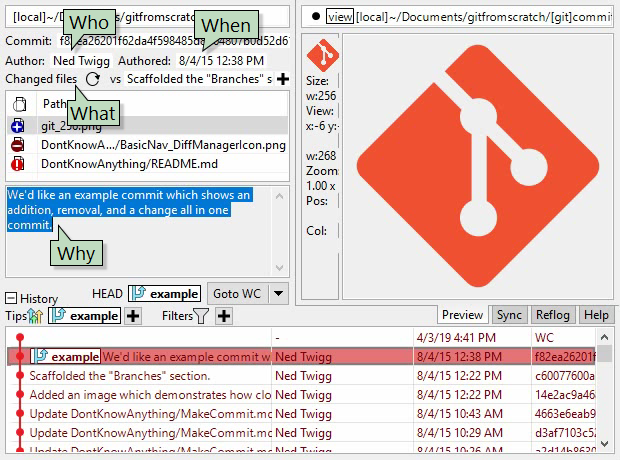The width and height of the screenshot is (620, 460).
Task: Click the file icon in the Path column header
Action: 19,104
